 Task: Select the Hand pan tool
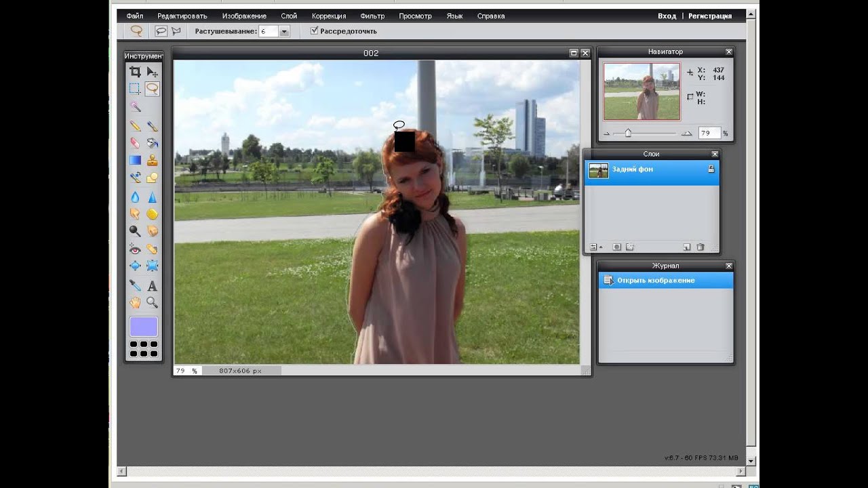coord(135,302)
